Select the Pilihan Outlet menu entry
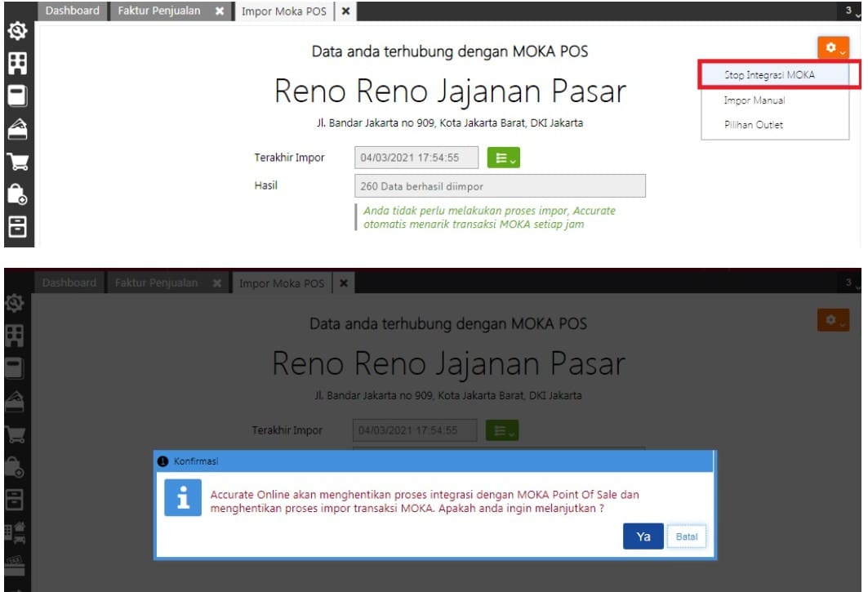This screenshot has width=868, height=592. click(x=753, y=125)
